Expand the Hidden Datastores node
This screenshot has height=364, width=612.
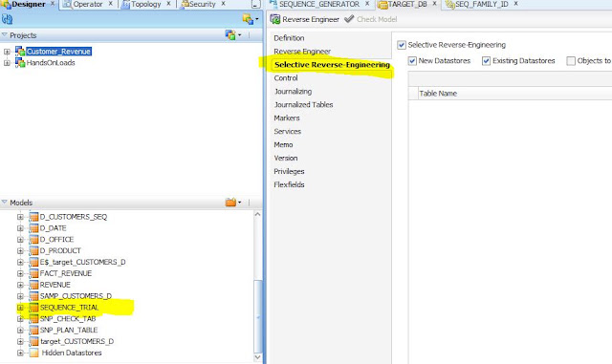[20, 353]
